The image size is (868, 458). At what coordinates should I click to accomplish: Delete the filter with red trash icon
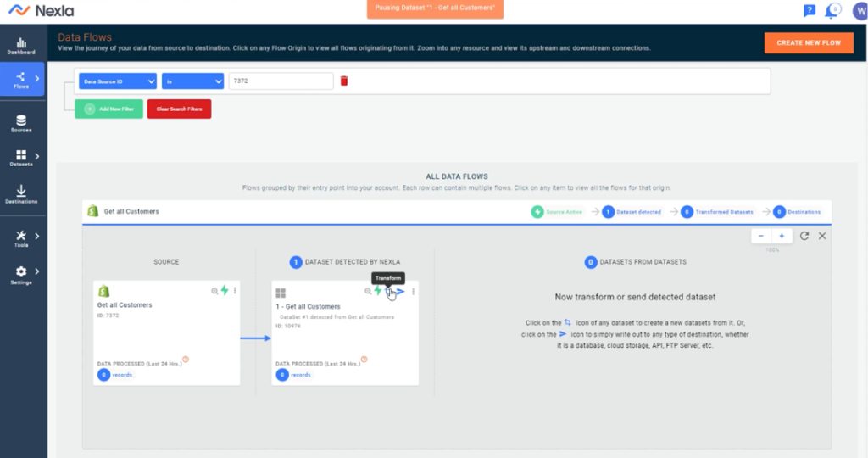344,81
